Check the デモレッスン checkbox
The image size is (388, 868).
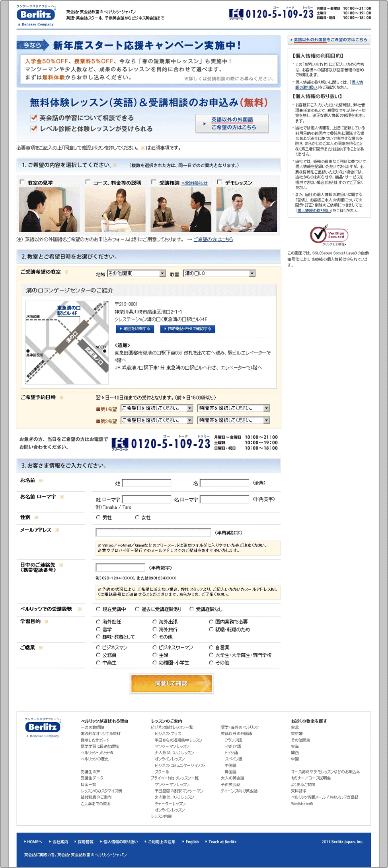tap(219, 182)
